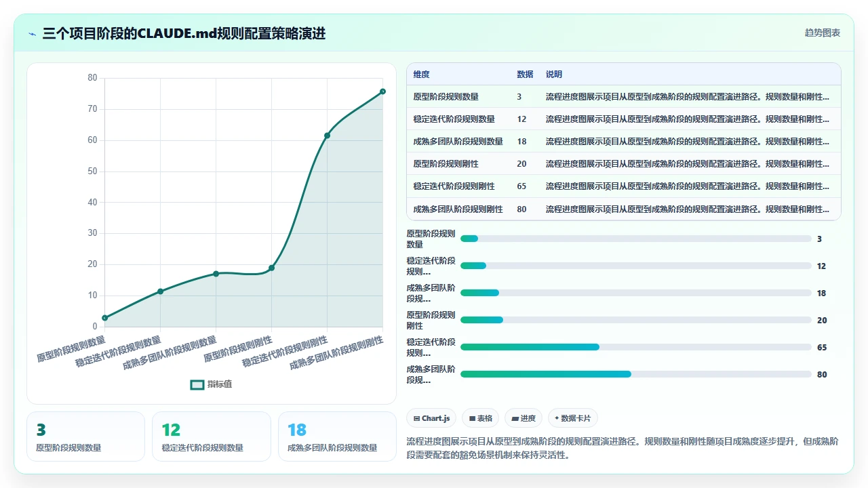868x488 pixels.
Task: Click the progress bar showing value 18
Action: click(635, 293)
